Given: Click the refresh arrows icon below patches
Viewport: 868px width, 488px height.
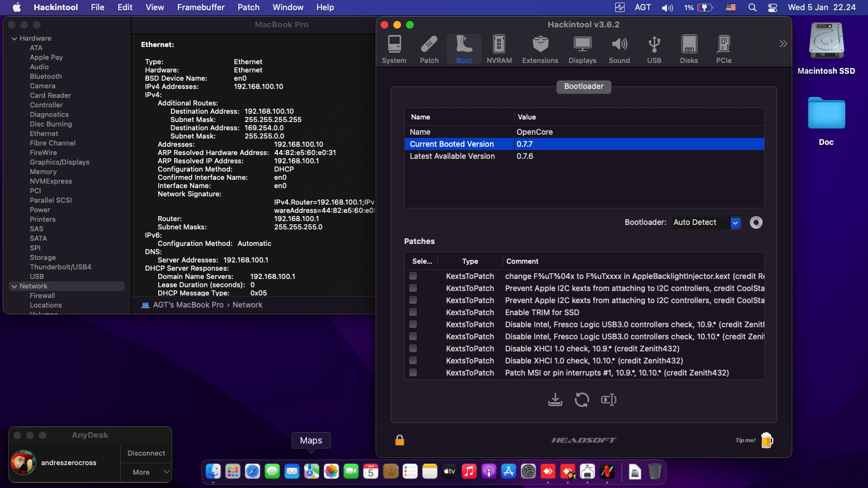Looking at the screenshot, I should click(x=581, y=400).
